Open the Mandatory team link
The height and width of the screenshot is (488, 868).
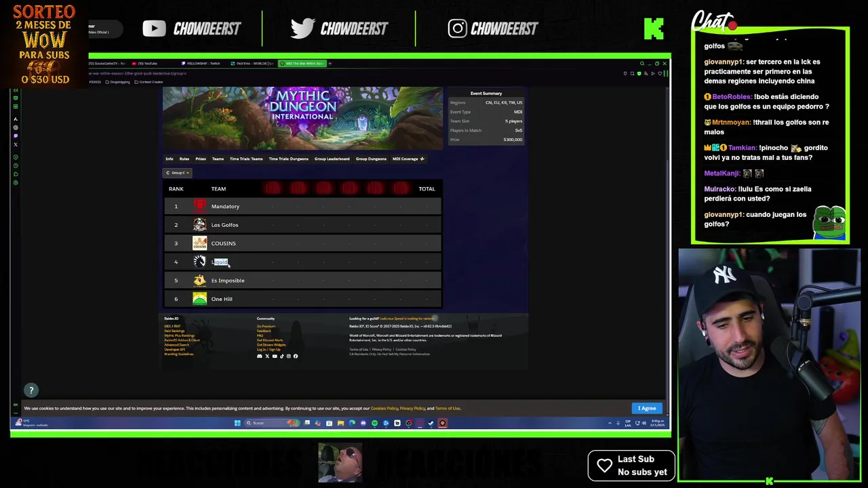225,206
